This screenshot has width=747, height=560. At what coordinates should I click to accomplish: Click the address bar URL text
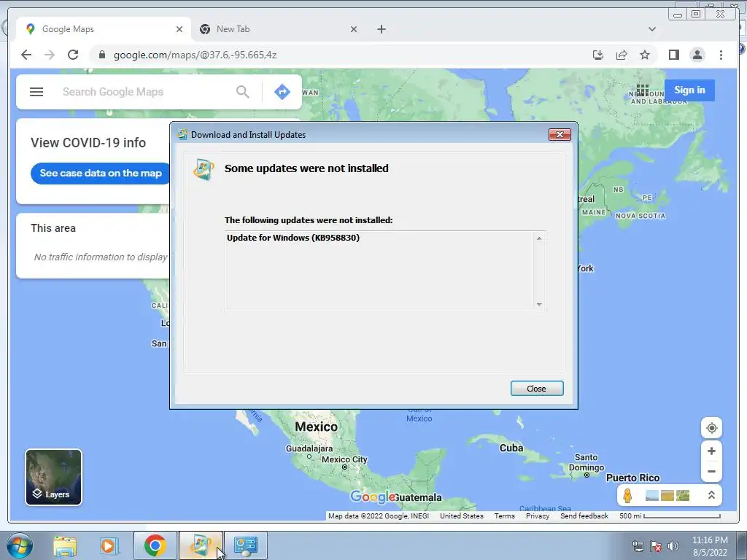tap(195, 55)
